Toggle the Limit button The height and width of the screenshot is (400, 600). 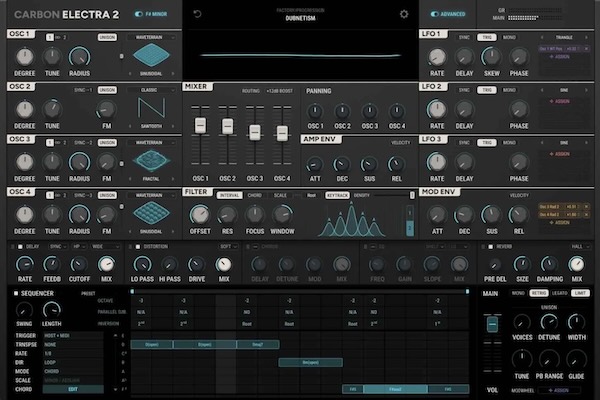coord(580,293)
